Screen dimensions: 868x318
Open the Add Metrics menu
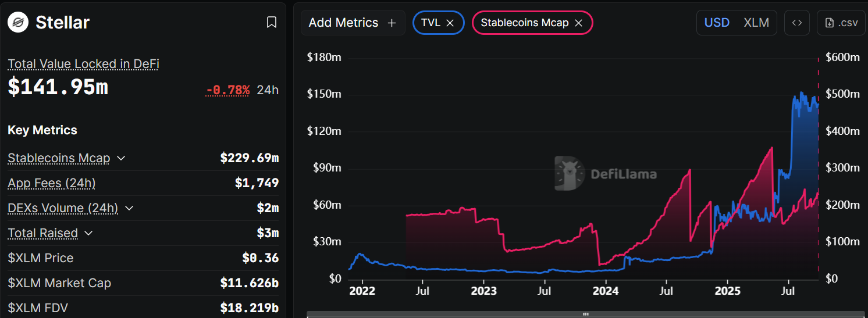[344, 23]
